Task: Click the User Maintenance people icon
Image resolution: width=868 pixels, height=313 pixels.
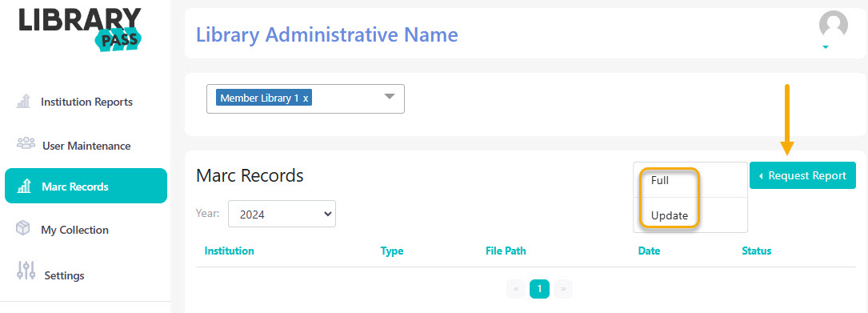Action: (26, 143)
